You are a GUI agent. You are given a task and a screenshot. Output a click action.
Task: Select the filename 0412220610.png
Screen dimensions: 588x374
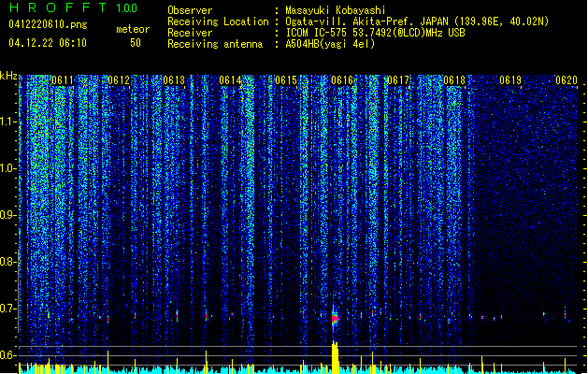48,25
